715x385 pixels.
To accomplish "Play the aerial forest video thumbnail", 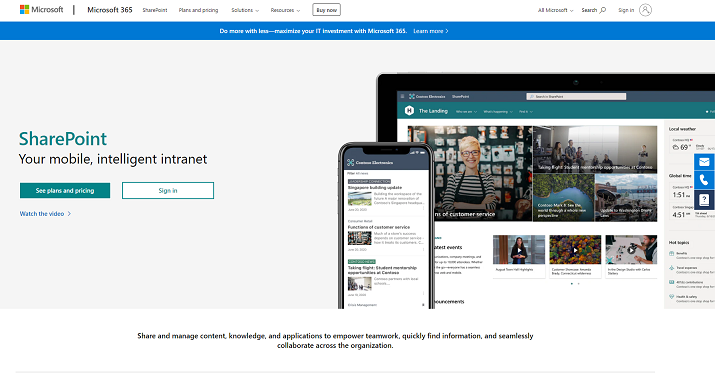I will [575, 250].
